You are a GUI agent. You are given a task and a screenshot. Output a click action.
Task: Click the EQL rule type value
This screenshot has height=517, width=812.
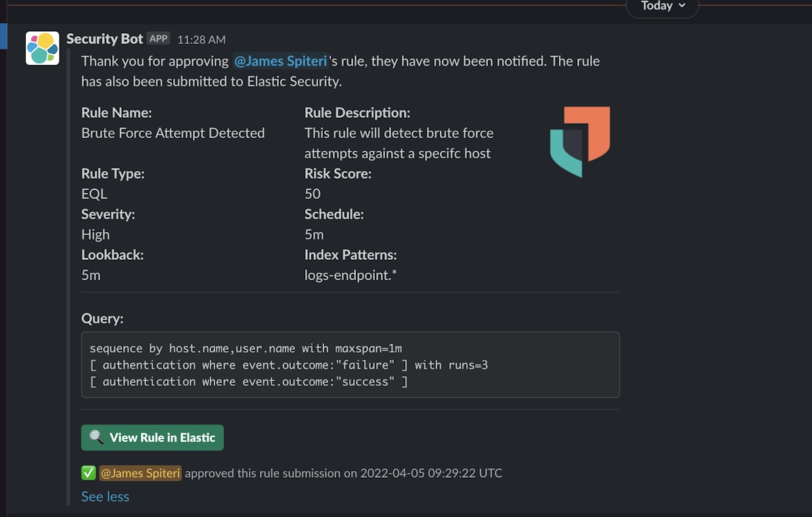pyautogui.click(x=94, y=194)
